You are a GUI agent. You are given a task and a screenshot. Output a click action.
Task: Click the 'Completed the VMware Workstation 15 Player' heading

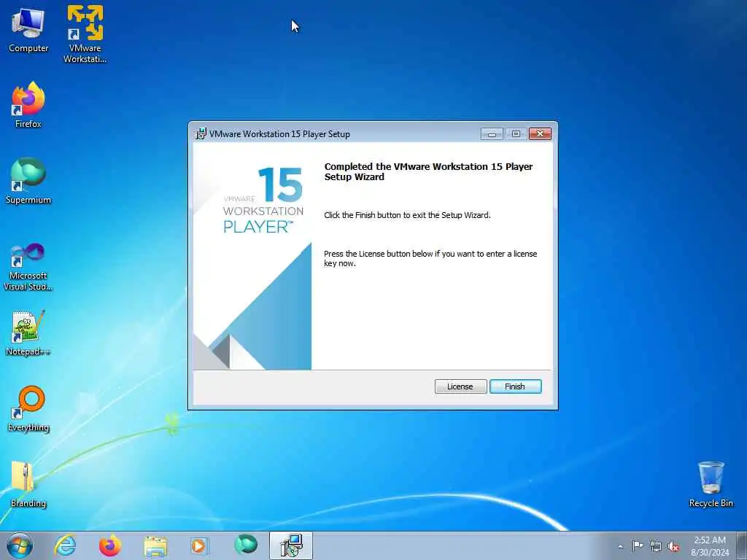point(428,171)
